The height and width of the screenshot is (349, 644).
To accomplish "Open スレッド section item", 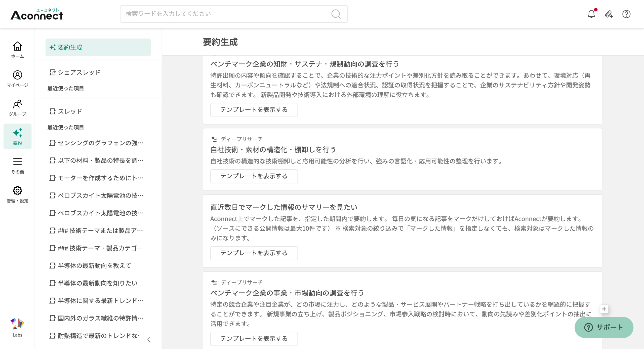I will pos(70,111).
